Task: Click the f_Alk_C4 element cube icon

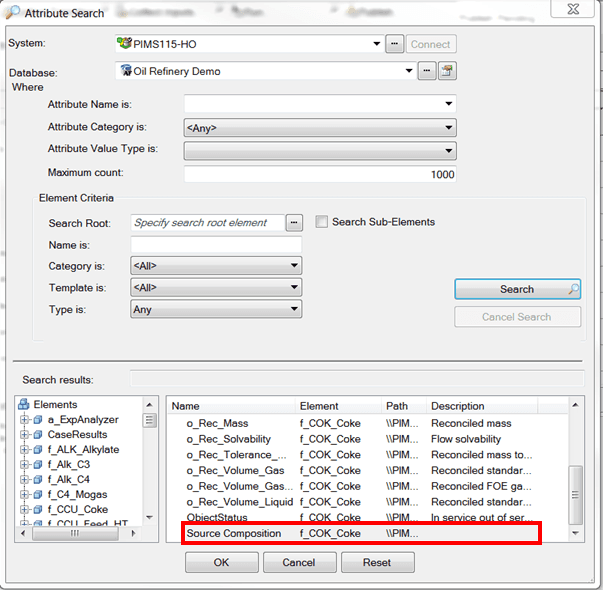Action: pyautogui.click(x=38, y=480)
